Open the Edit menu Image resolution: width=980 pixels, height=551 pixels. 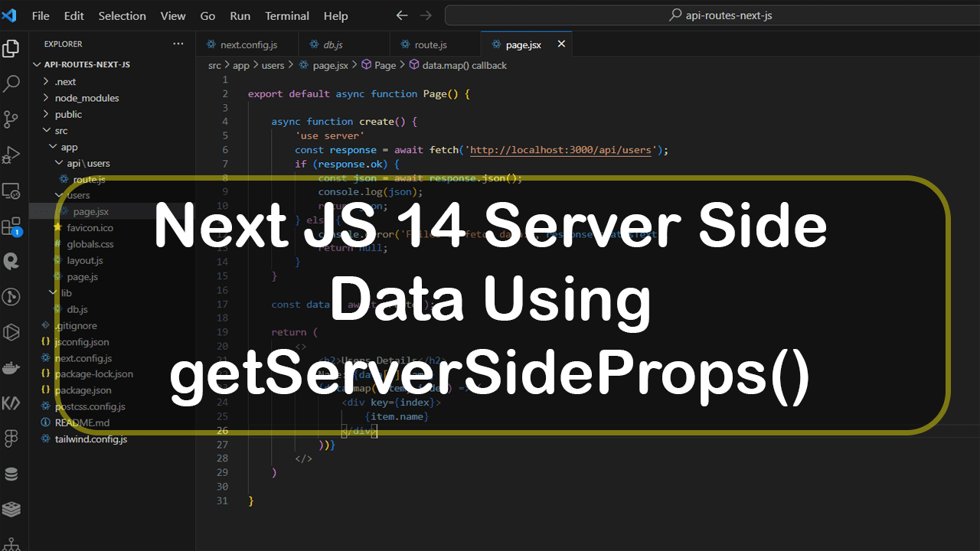pyautogui.click(x=74, y=15)
